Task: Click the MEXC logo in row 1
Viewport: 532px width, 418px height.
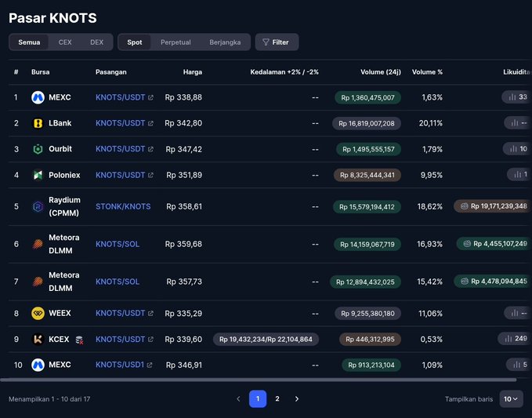Action: 38,97
